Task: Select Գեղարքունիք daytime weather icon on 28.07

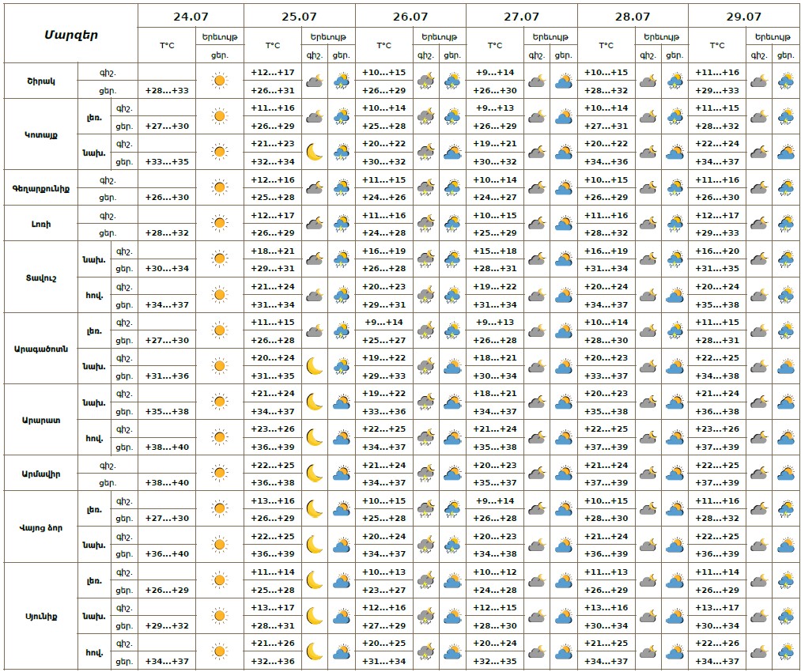Action: (674, 188)
